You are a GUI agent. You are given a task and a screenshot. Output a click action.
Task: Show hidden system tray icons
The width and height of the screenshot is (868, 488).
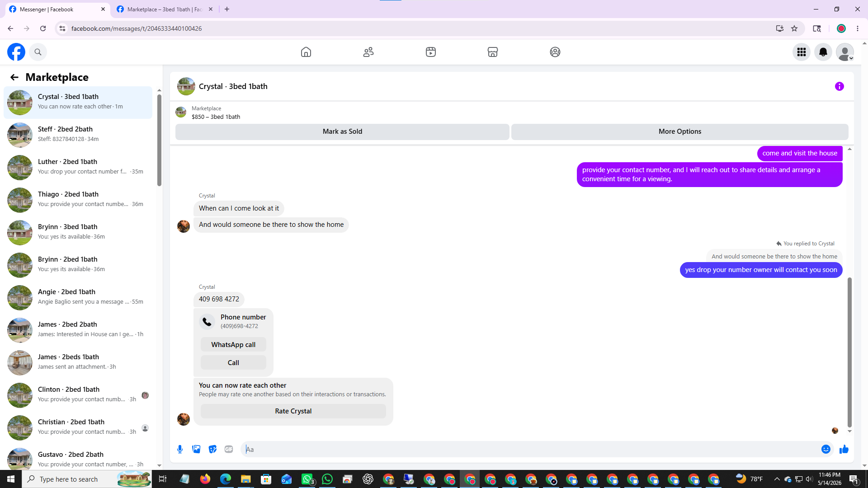point(777,479)
